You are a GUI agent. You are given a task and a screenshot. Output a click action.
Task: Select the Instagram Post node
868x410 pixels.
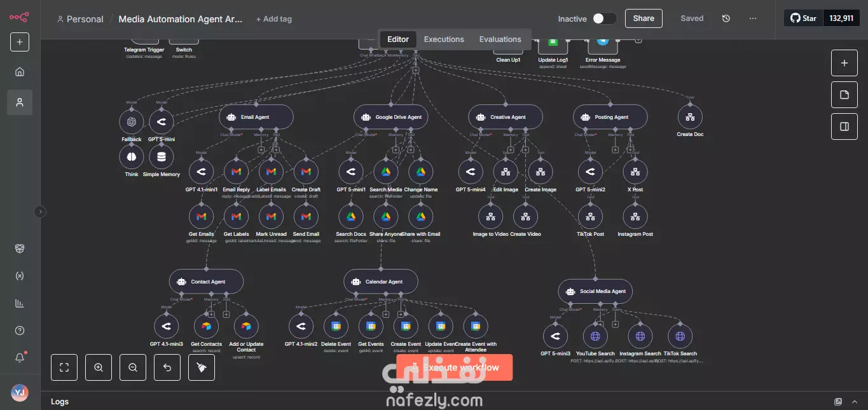(635, 217)
